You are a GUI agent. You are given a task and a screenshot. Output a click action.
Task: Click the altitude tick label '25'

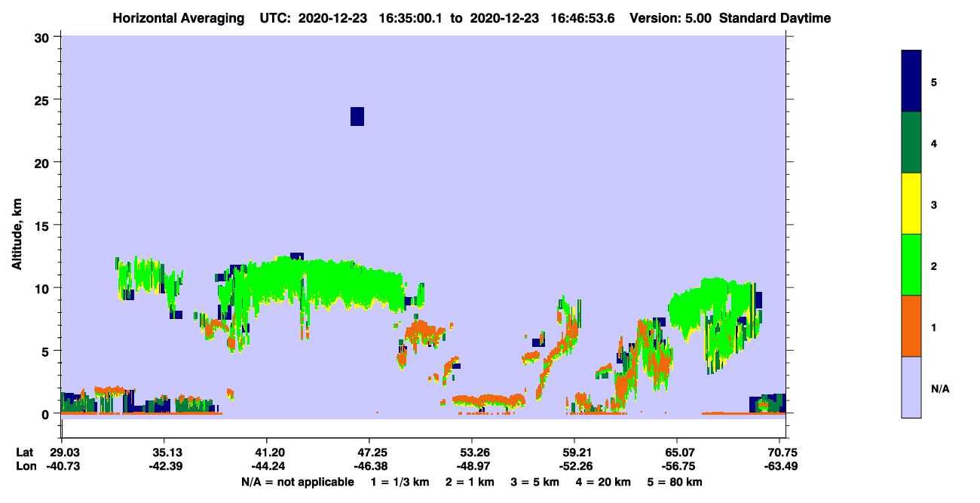44,100
